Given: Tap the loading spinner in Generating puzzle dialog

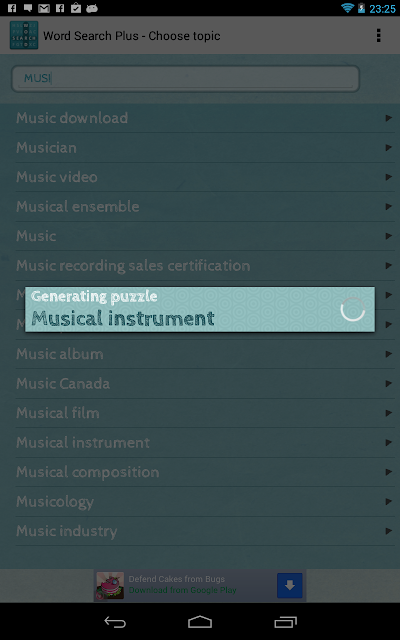Looking at the screenshot, I should [352, 309].
